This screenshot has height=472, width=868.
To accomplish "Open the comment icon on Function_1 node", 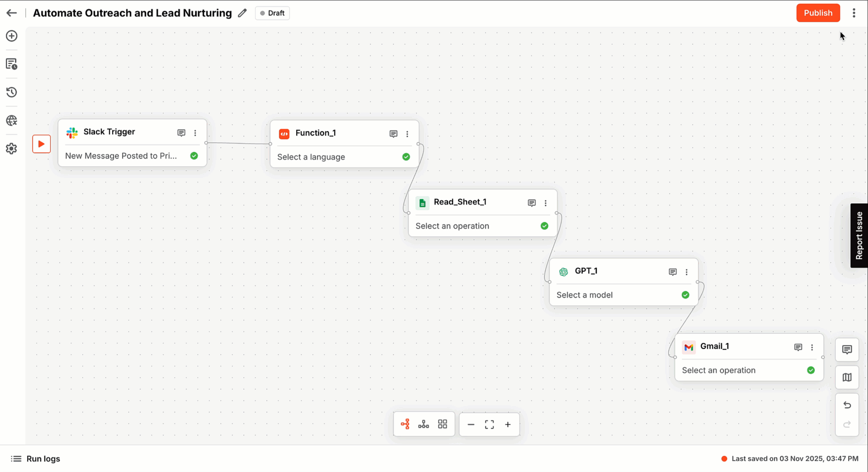I will (x=393, y=134).
